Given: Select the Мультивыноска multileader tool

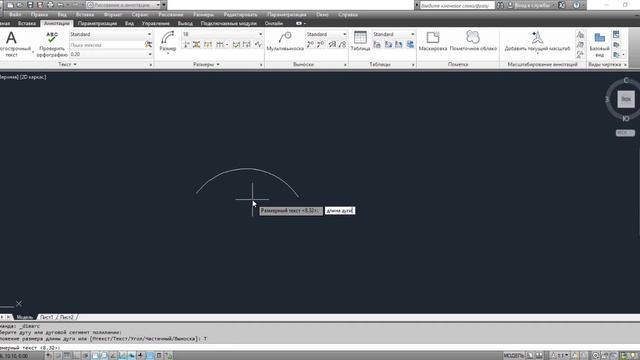Looking at the screenshot, I should pyautogui.click(x=285, y=41).
